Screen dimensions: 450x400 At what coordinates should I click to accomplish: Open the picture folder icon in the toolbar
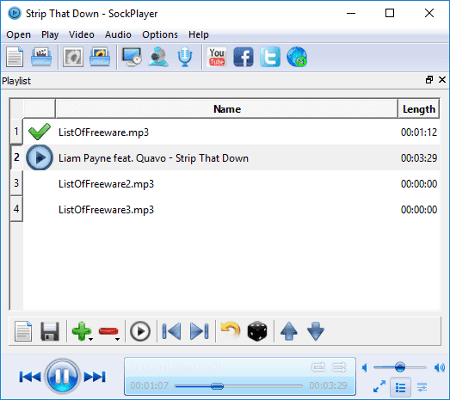[100, 57]
